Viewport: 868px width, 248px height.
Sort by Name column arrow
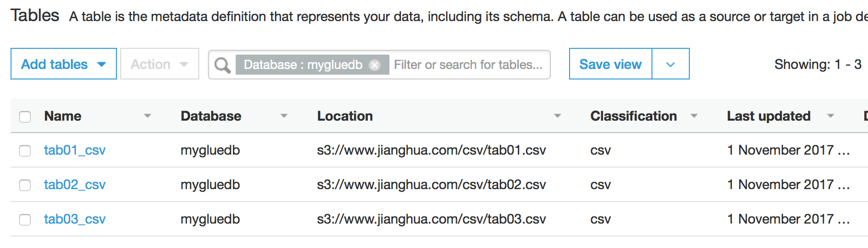[x=148, y=116]
